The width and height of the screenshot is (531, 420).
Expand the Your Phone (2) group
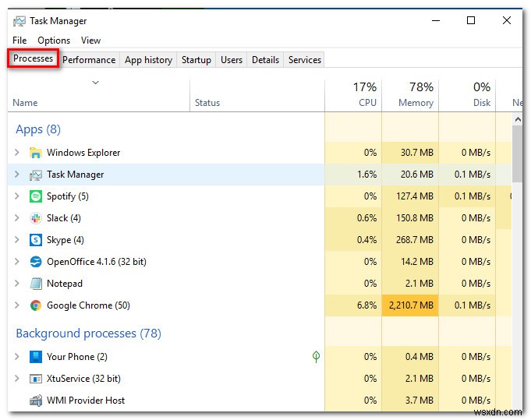pyautogui.click(x=16, y=357)
